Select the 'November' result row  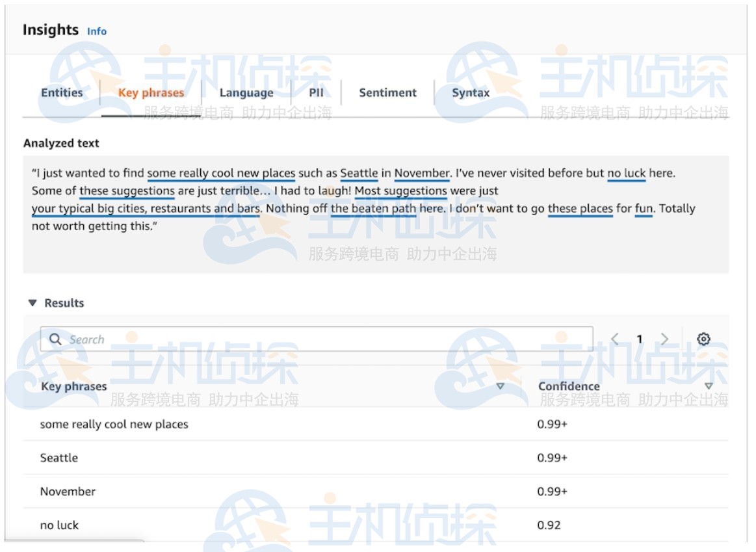[x=376, y=492]
